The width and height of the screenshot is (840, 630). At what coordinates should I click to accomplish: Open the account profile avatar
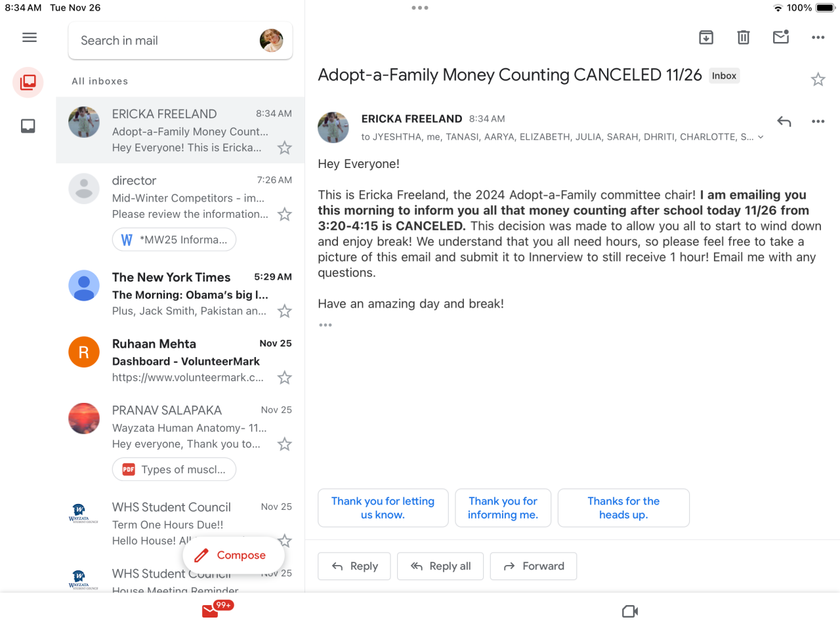271,41
